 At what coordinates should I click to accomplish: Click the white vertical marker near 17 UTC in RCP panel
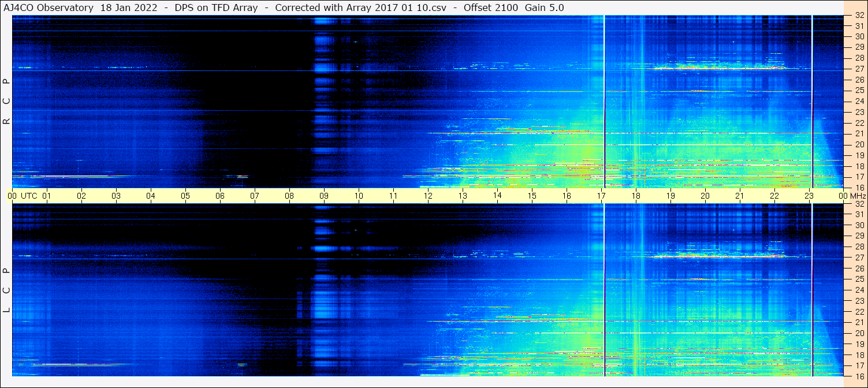pyautogui.click(x=604, y=102)
